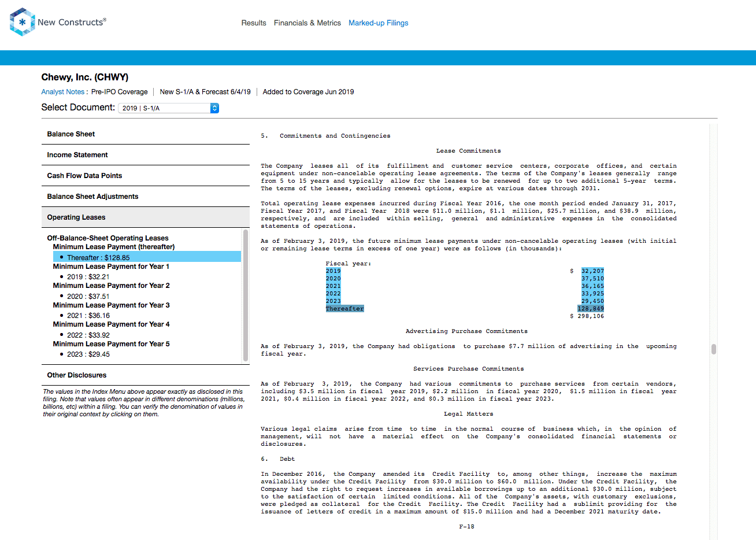Screen dimensions: 756x540
Task: Click fiscal year 2021 in filing table
Action: [333, 286]
